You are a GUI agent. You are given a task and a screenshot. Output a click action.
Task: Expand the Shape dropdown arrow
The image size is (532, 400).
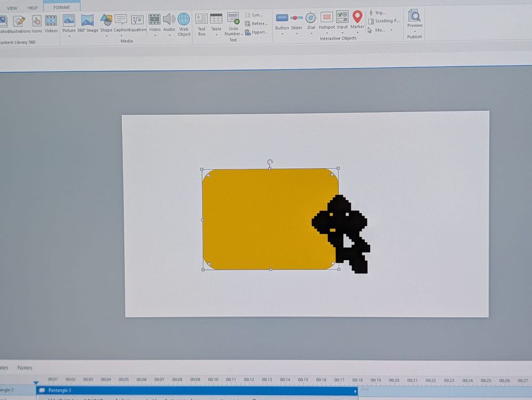pyautogui.click(x=106, y=36)
